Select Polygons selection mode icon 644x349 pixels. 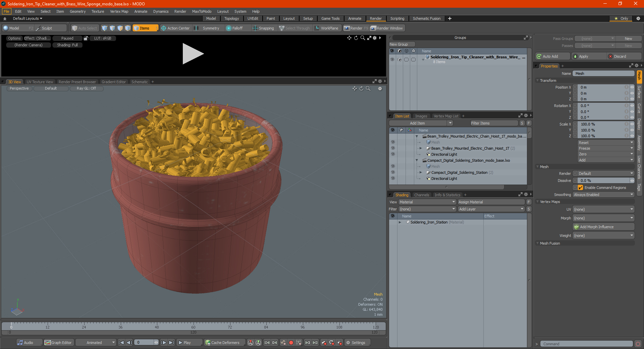pyautogui.click(x=120, y=28)
